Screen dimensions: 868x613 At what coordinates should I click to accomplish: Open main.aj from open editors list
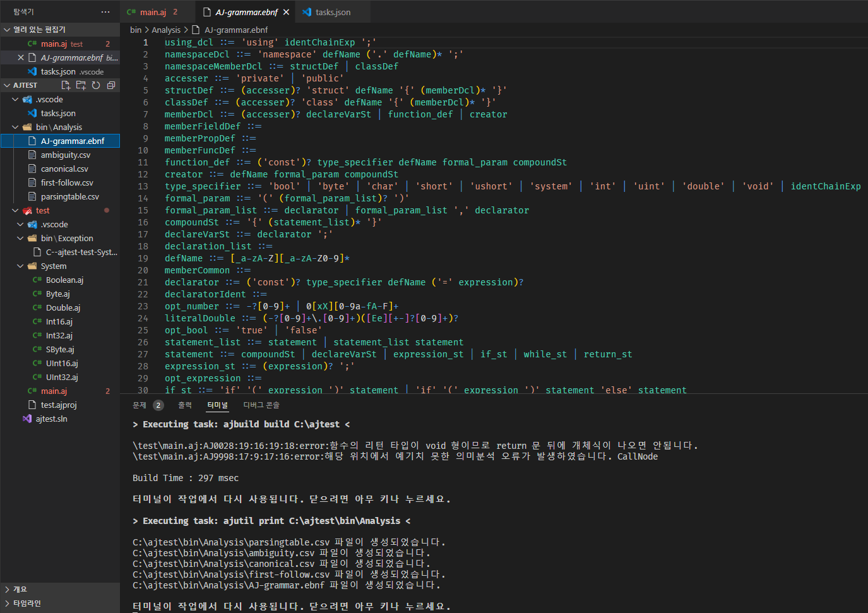(60, 44)
